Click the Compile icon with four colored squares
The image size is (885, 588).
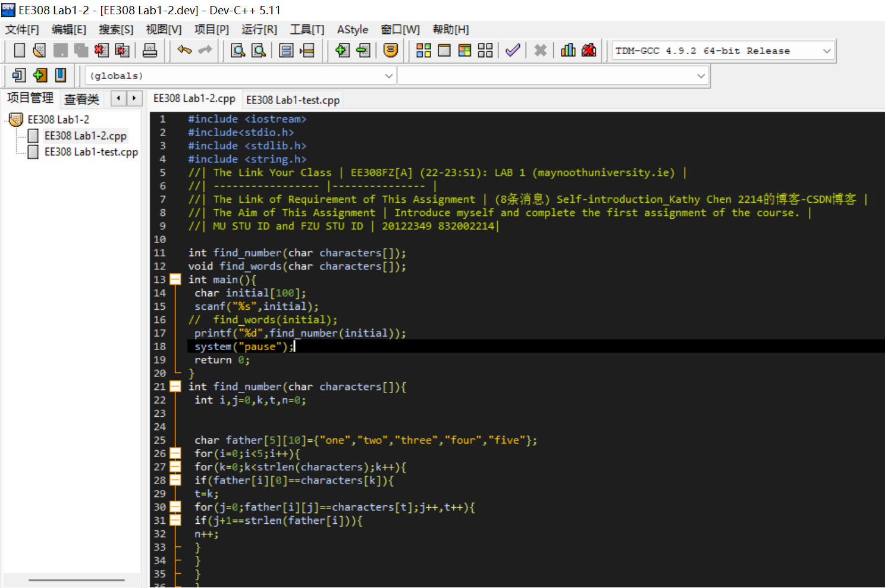[423, 51]
